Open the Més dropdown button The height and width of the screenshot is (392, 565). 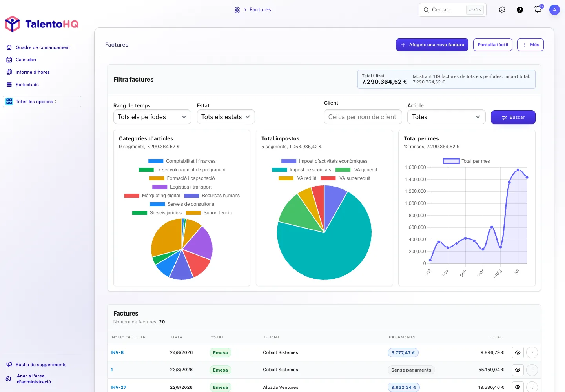[x=530, y=45]
